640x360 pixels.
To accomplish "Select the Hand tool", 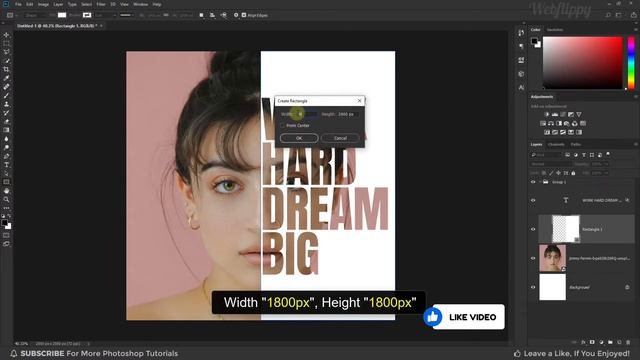I will (6, 191).
